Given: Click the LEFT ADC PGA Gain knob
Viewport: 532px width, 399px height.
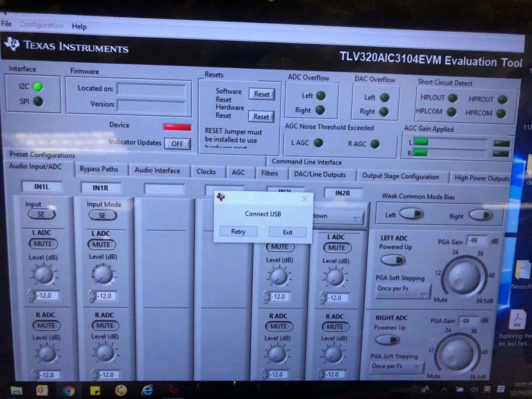Looking at the screenshot, I should click(464, 277).
